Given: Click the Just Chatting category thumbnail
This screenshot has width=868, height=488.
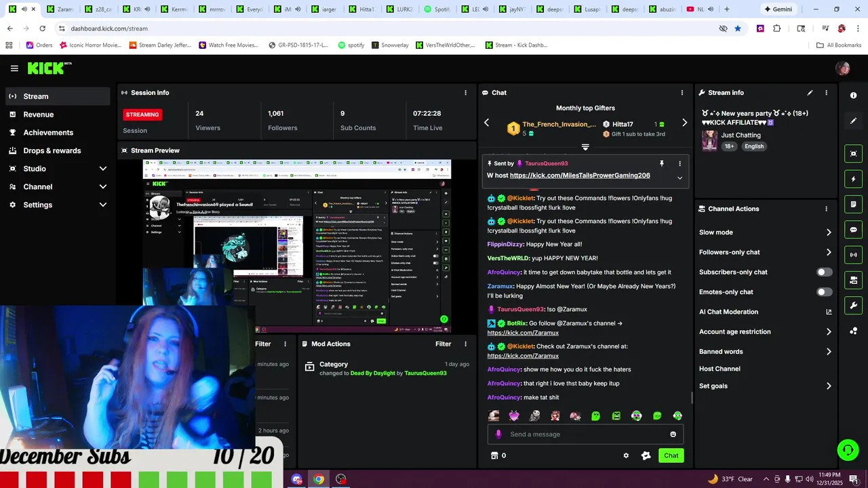Looking at the screenshot, I should click(709, 140).
